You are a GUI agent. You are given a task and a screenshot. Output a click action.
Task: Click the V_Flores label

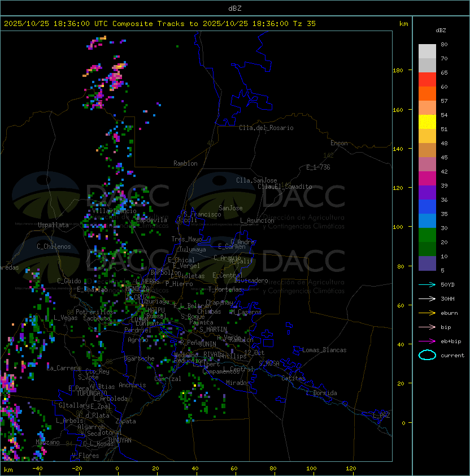(85, 456)
